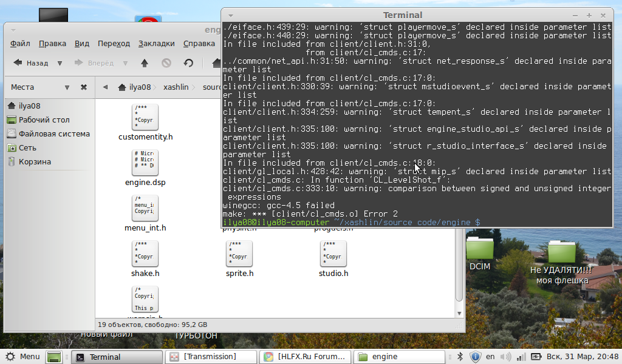Click the volume tray control

click(504, 357)
